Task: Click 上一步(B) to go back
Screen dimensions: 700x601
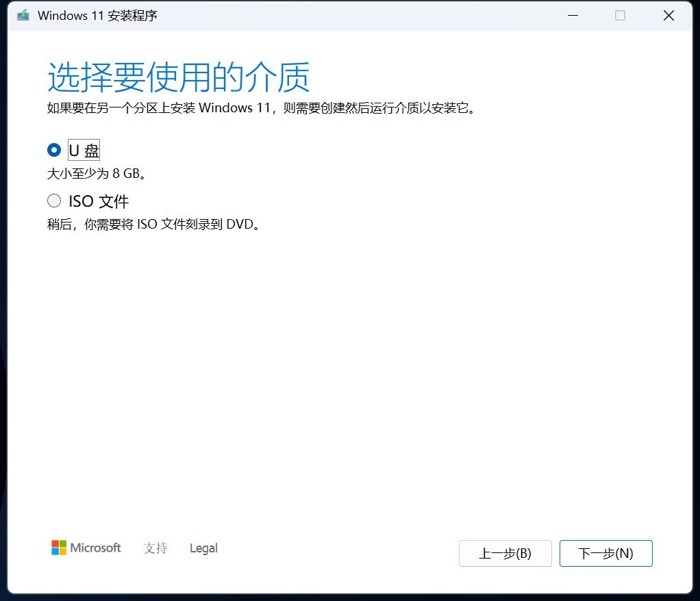Action: point(505,553)
